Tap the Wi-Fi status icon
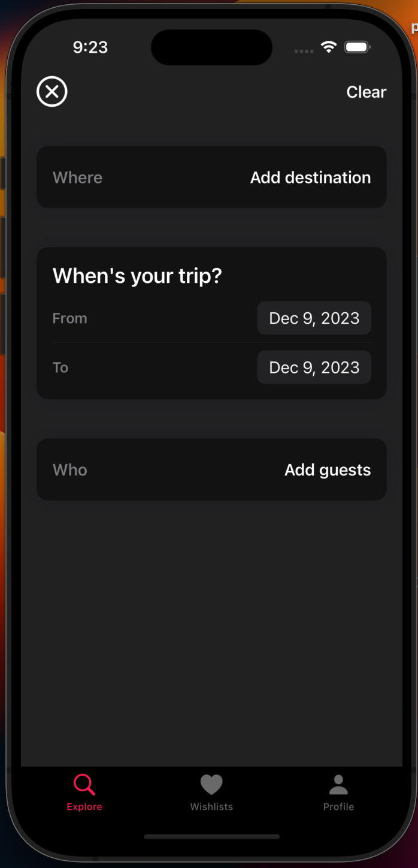 (328, 47)
